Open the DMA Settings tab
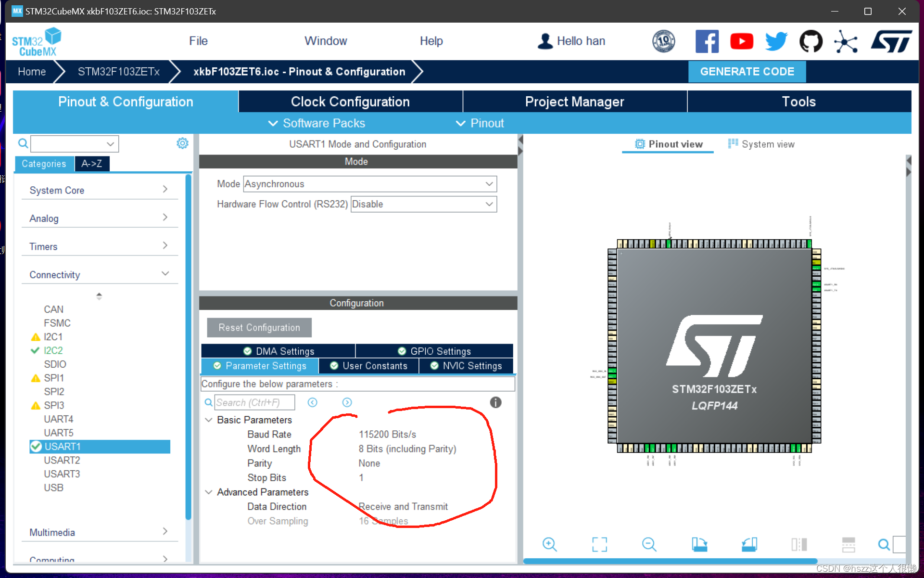 coord(278,351)
